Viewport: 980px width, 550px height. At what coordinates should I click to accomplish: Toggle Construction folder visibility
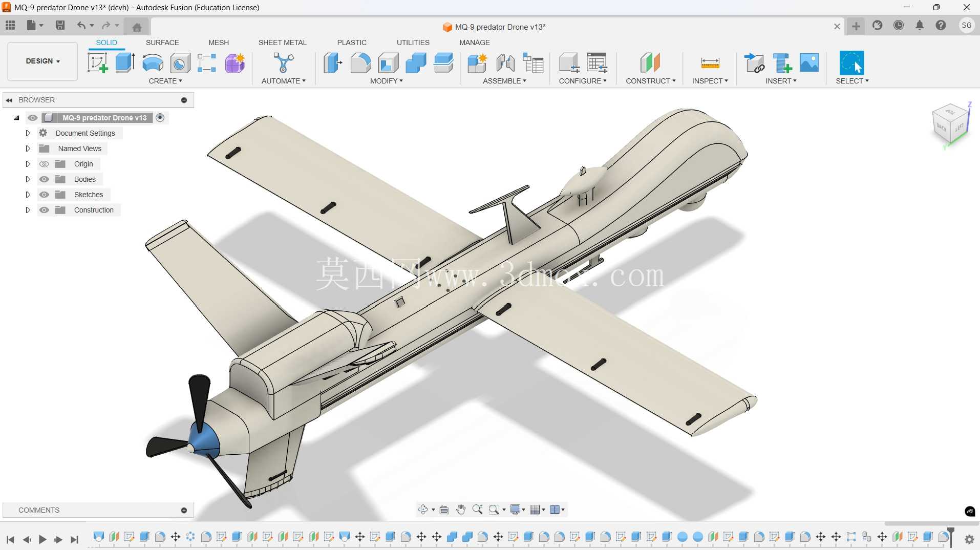pos(45,210)
